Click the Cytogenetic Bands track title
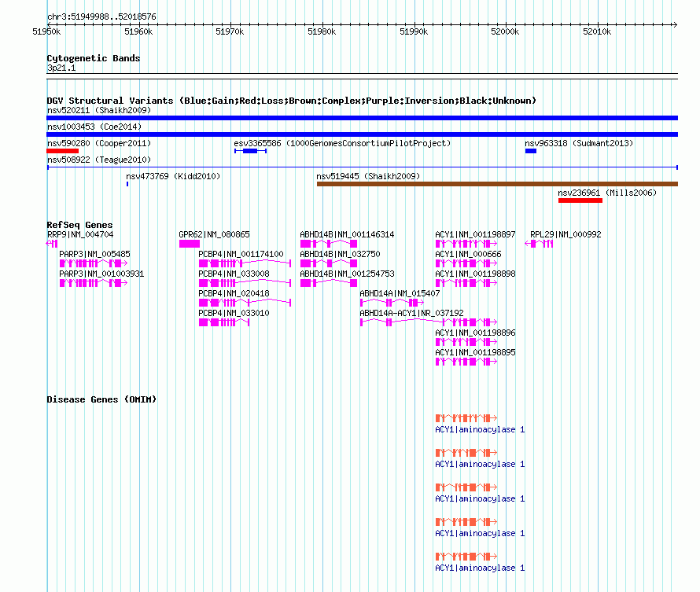Viewport: 700px width, 592px height. tap(94, 58)
